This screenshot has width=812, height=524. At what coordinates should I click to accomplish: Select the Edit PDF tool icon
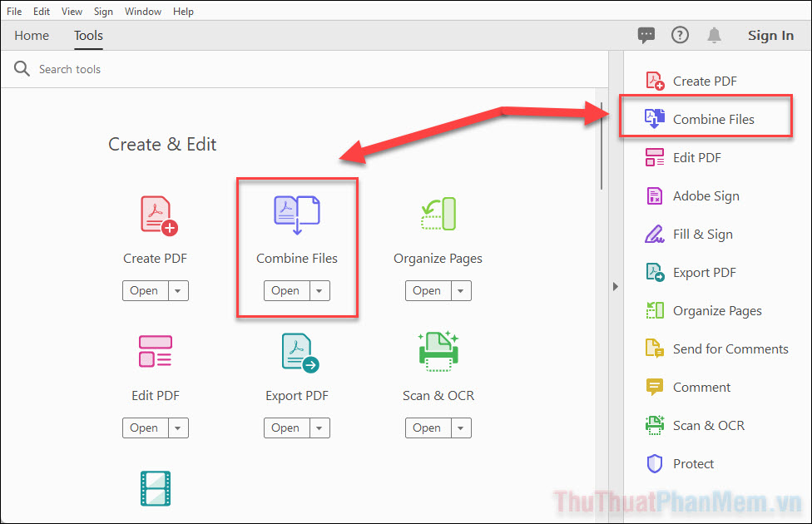(155, 351)
